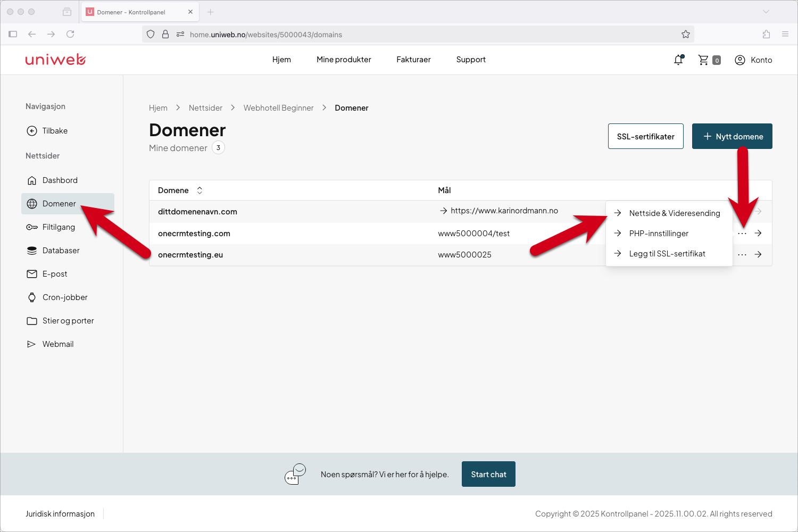Screen dimensions: 798x532
Task: Navigate to Webhotell Beginner breadcrumb
Action: coord(278,107)
